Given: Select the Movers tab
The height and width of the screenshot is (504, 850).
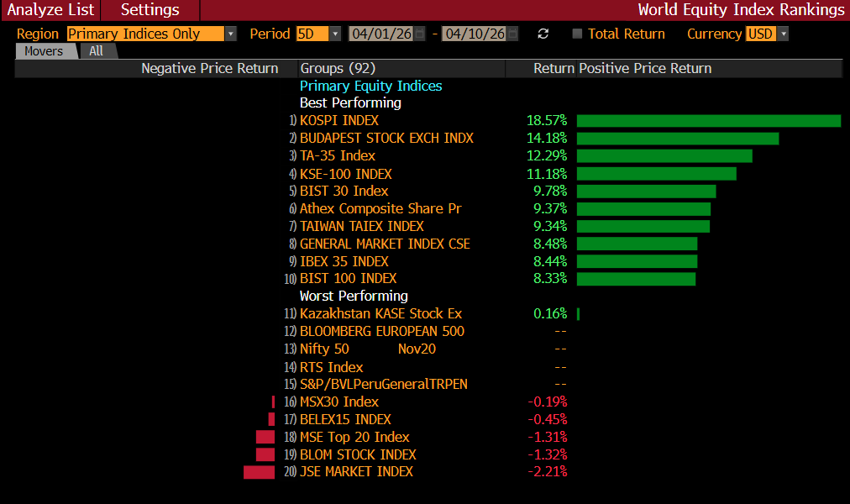Looking at the screenshot, I should click(44, 51).
